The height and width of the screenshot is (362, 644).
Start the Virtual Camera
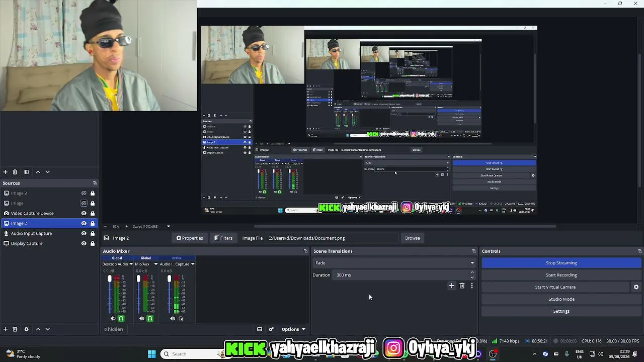[x=555, y=287]
